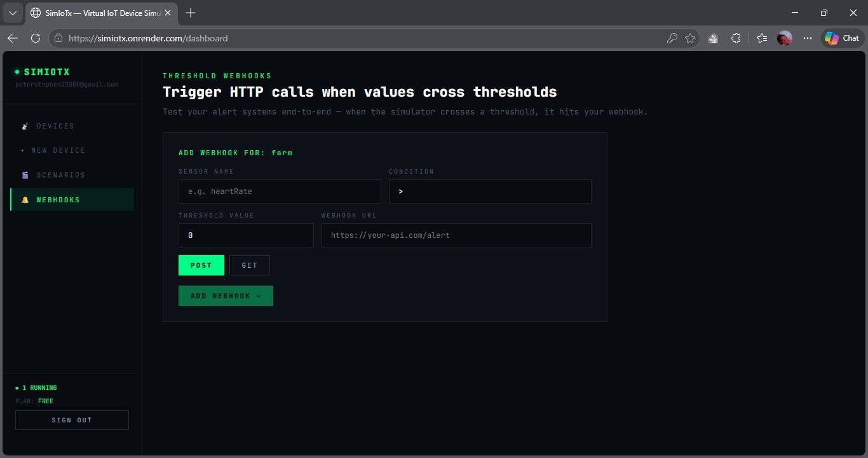
Task: Focus the Webhook URL input field
Action: [x=456, y=235]
